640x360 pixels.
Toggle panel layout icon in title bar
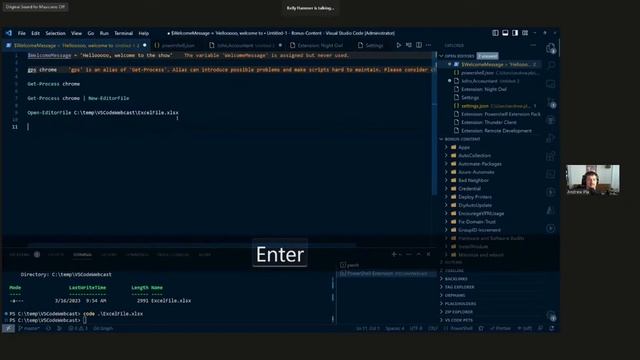505,33
